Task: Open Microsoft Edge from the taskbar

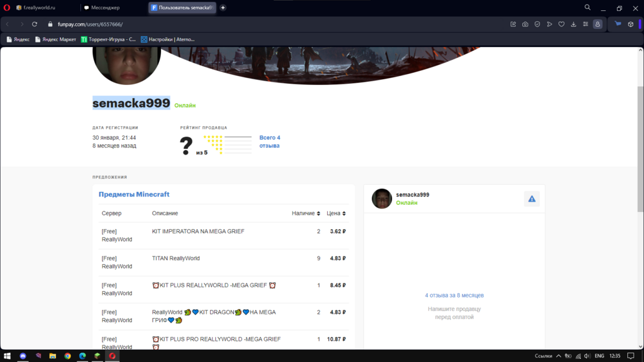Action: (x=82, y=356)
